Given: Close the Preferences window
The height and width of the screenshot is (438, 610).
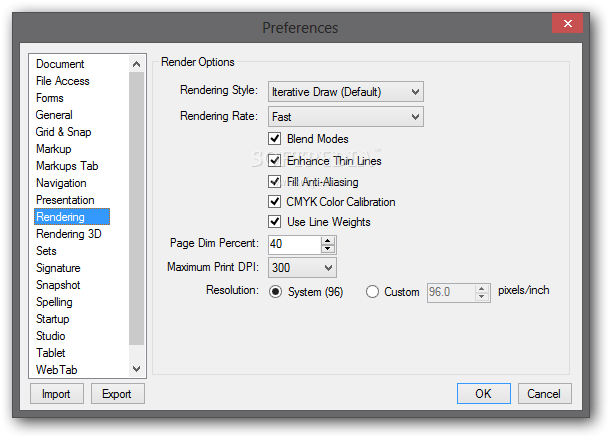Looking at the screenshot, I should pos(568,24).
